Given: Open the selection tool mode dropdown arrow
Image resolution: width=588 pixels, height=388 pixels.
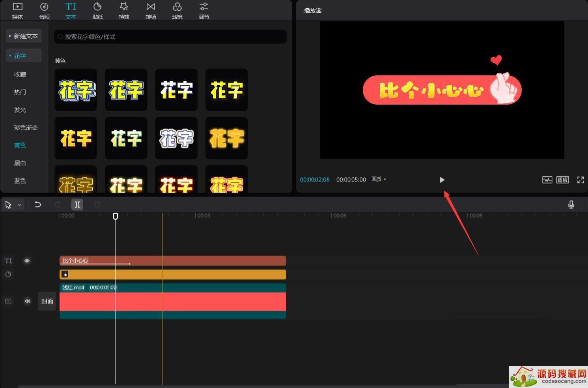Looking at the screenshot, I should (x=19, y=205).
